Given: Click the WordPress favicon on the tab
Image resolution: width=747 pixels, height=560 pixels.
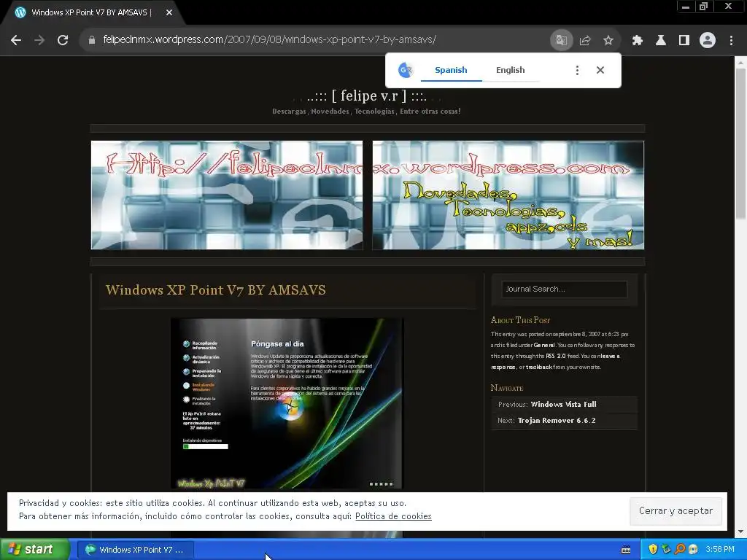Looking at the screenshot, I should tap(20, 12).
